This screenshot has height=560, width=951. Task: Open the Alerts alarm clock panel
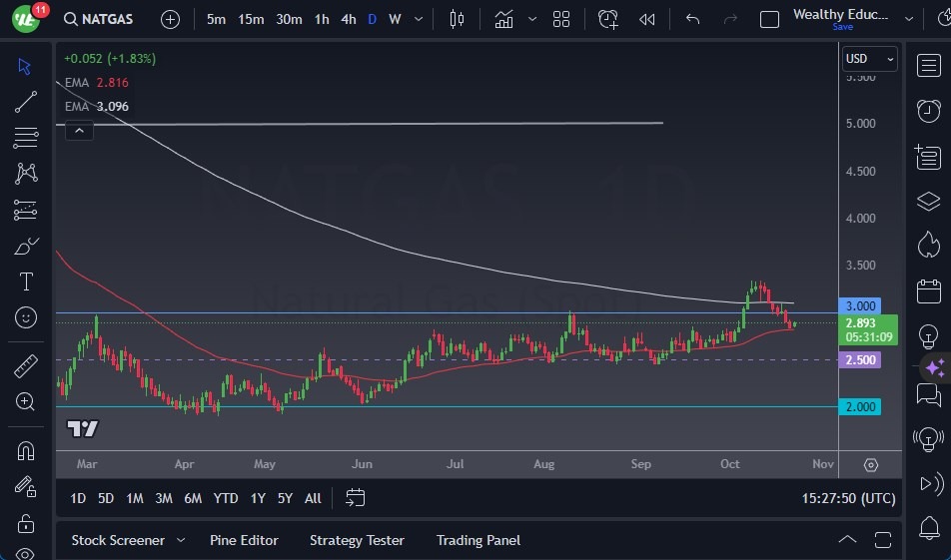tap(928, 110)
